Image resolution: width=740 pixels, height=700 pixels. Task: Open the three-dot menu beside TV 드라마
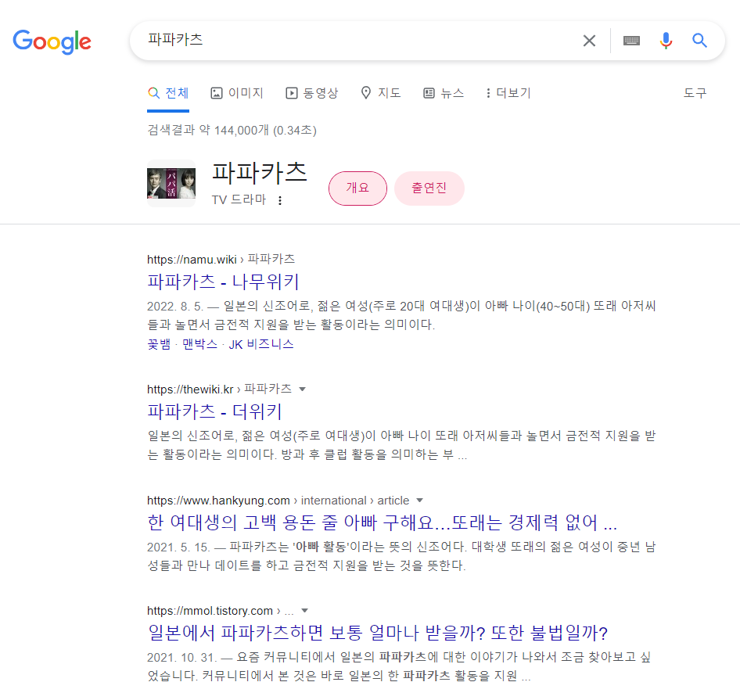pos(280,200)
